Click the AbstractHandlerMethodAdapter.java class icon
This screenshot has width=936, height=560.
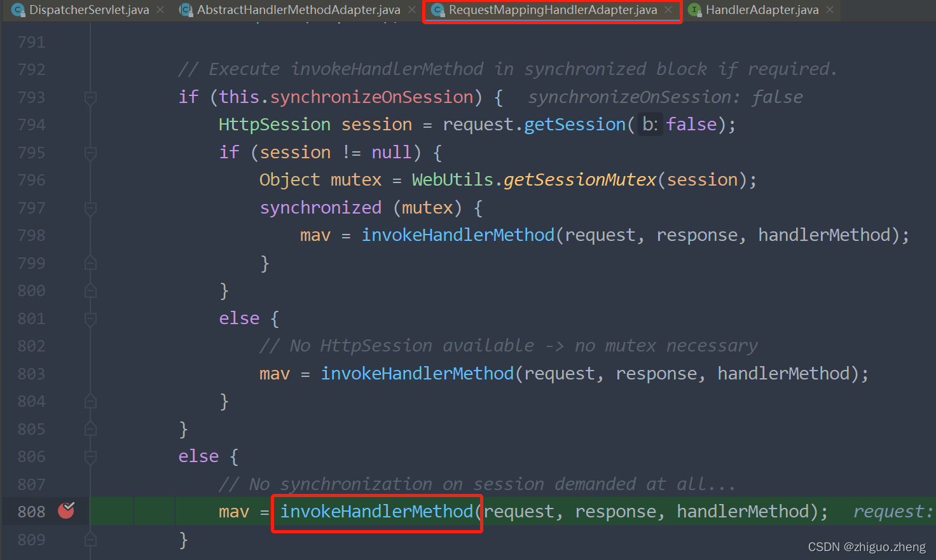click(186, 10)
